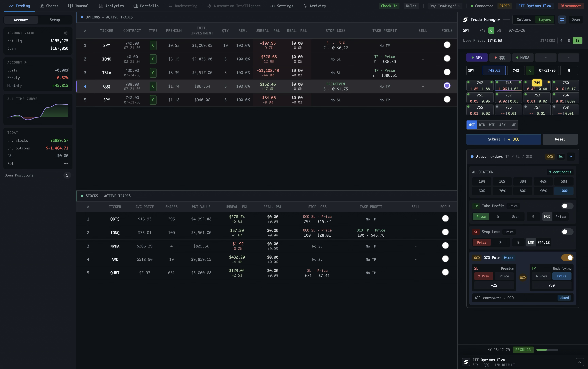This screenshot has height=369, width=588.
Task: Click the Activity pulse icon
Action: 305,6
